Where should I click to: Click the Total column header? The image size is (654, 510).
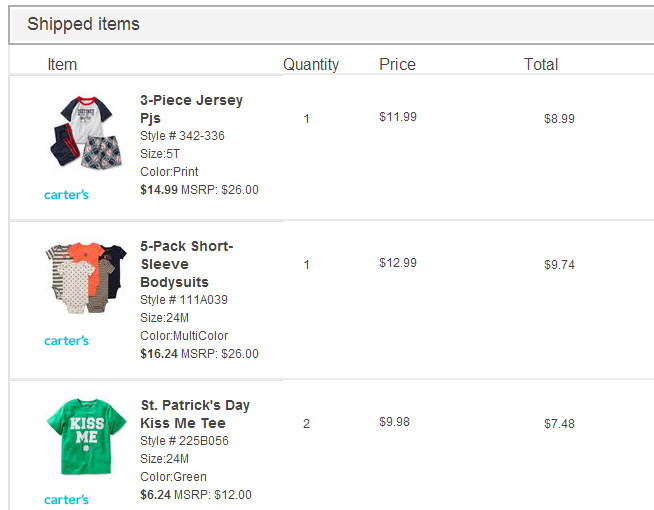click(x=541, y=65)
